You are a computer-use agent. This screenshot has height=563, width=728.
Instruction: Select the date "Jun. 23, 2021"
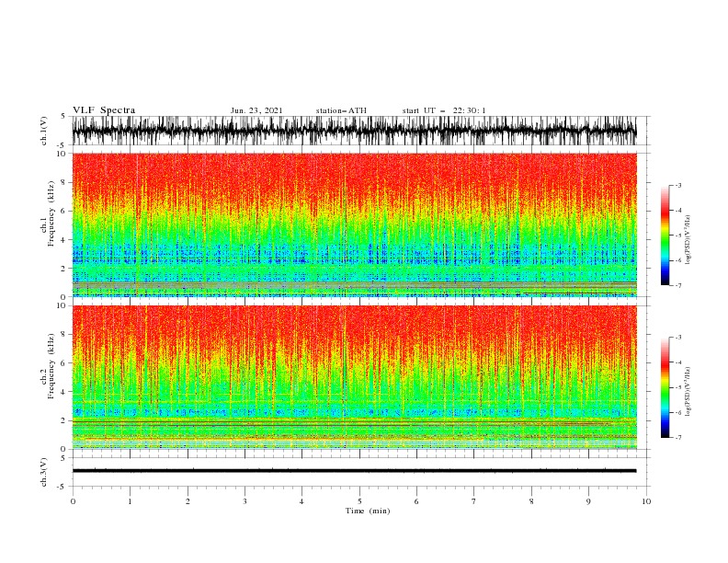[256, 110]
